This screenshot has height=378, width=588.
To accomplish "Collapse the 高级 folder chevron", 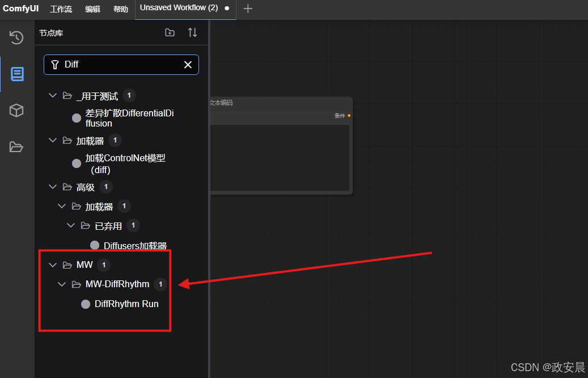I will point(53,187).
